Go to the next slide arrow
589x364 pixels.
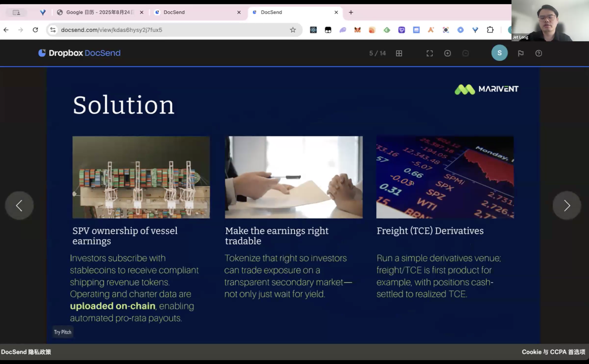point(567,206)
